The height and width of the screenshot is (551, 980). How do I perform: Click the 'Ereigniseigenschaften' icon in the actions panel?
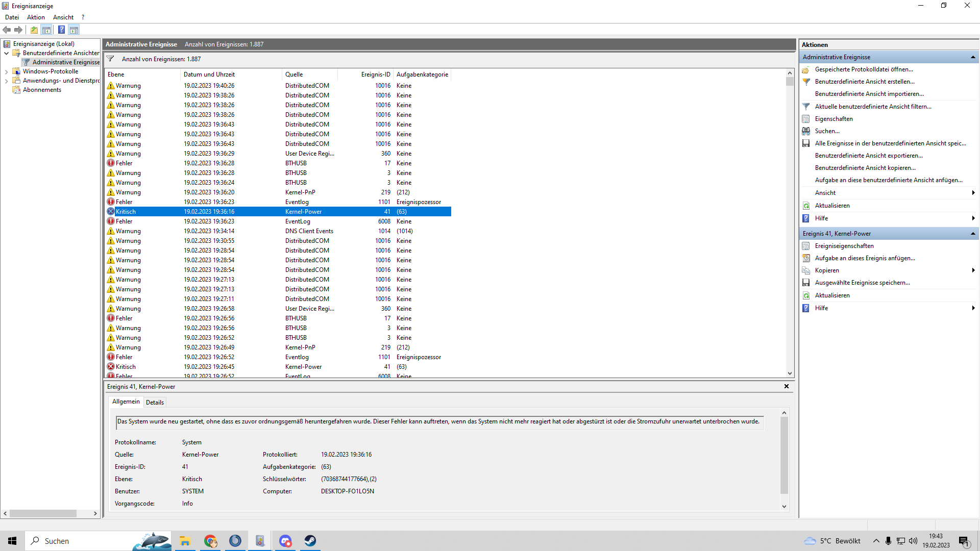806,246
